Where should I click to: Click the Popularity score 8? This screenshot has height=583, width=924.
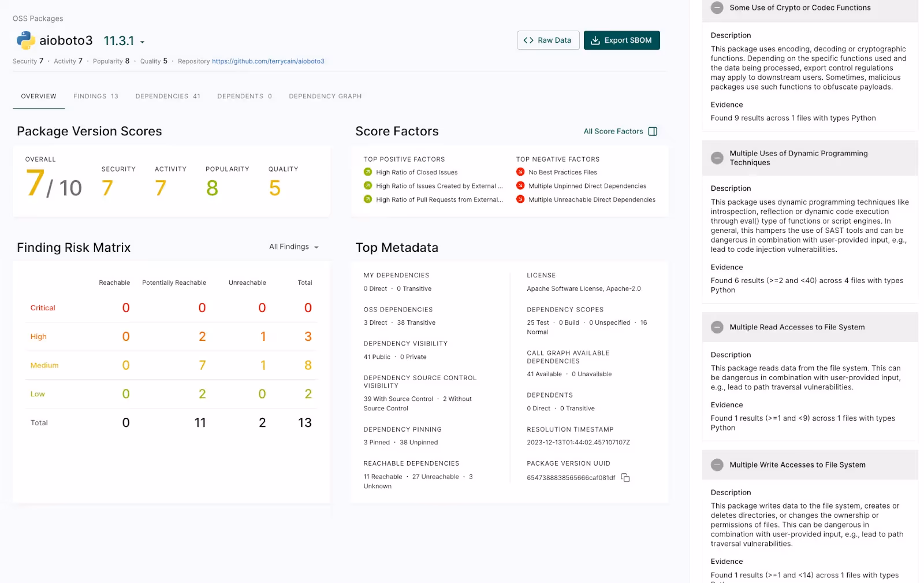pyautogui.click(x=212, y=188)
